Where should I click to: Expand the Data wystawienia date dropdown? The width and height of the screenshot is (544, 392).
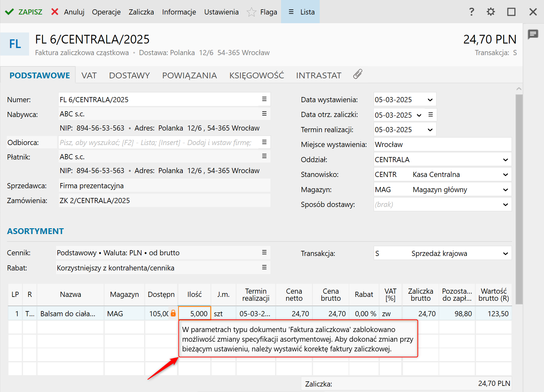point(430,100)
